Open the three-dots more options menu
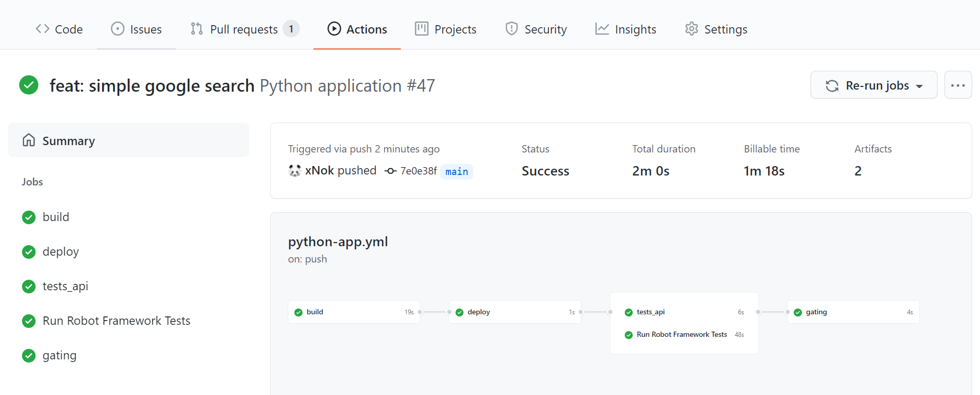Viewport: 980px width, 395px height. [x=958, y=85]
